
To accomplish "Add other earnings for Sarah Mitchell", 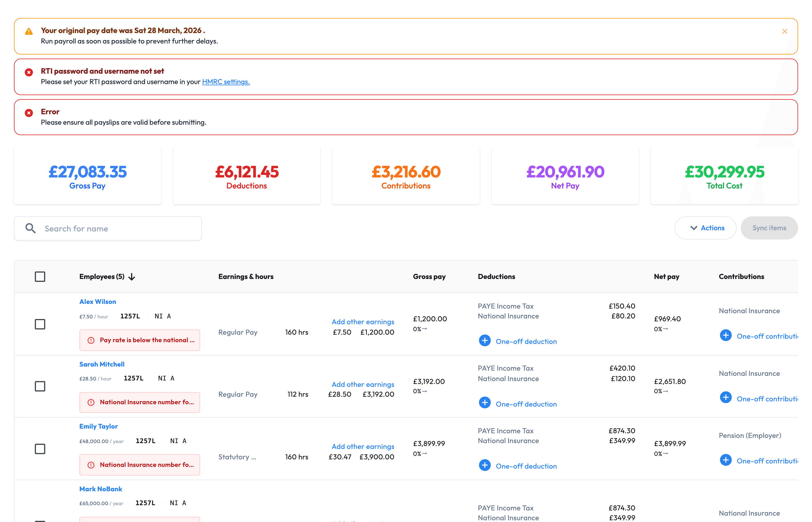I will 362,384.
